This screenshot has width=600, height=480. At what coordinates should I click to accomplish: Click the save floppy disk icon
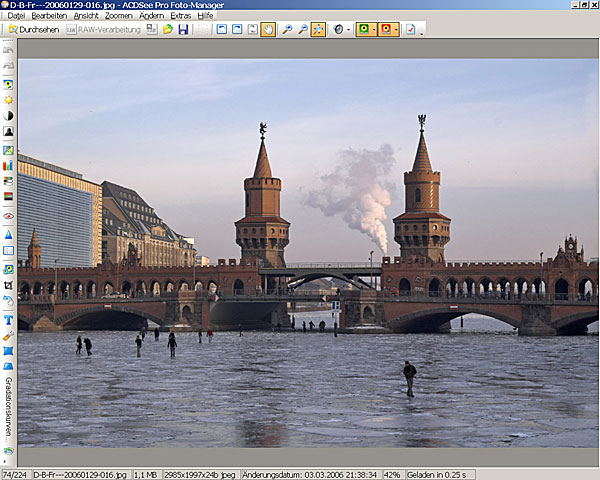183,30
